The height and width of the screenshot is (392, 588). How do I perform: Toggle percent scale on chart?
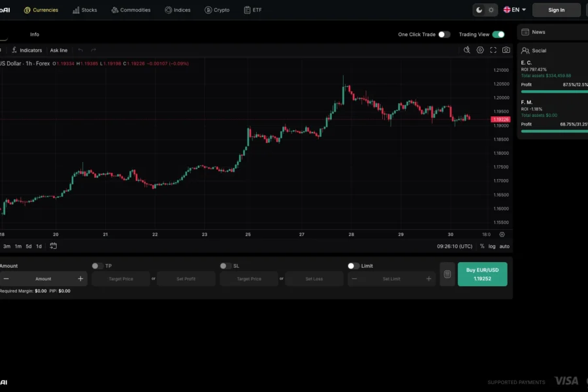coord(482,246)
